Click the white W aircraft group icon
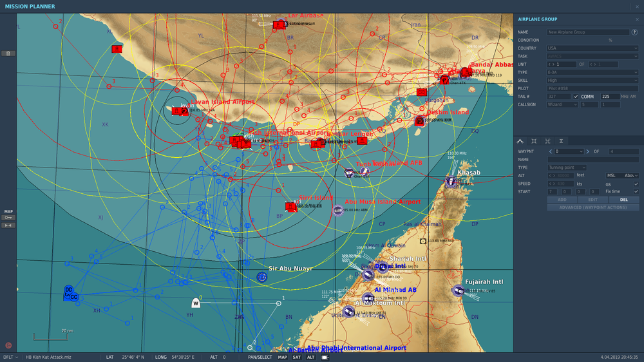 point(196,303)
